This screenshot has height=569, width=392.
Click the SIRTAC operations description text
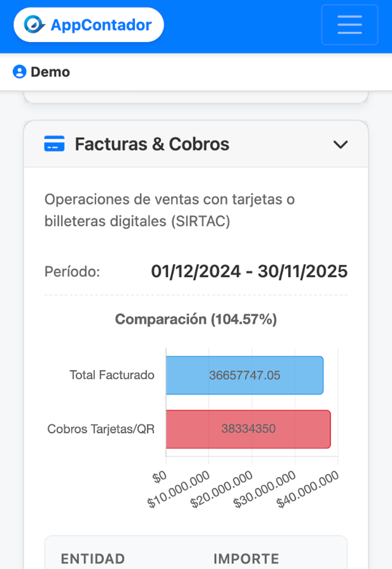(x=170, y=211)
